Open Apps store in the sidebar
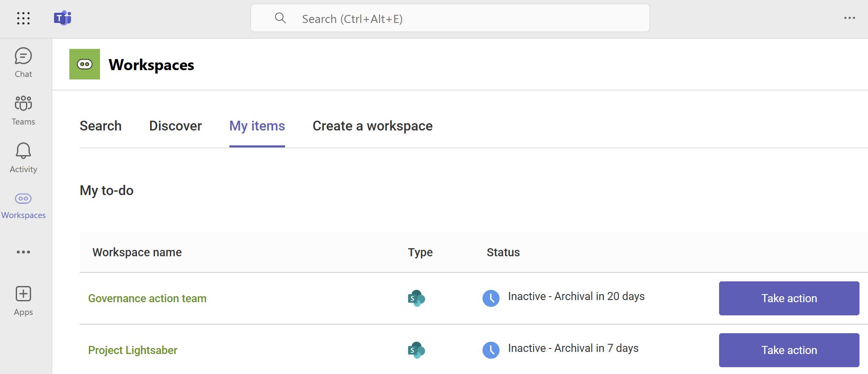Screen dimensions: 868x374 [23, 301]
